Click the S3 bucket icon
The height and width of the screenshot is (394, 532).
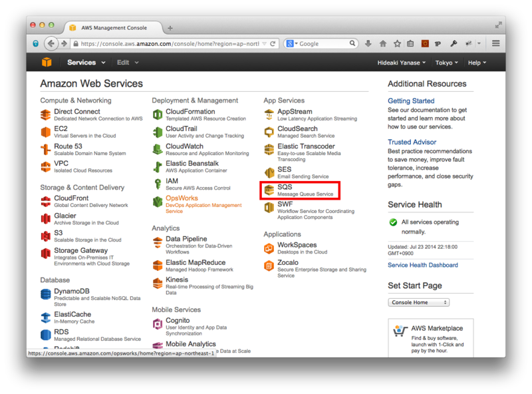tap(46, 236)
